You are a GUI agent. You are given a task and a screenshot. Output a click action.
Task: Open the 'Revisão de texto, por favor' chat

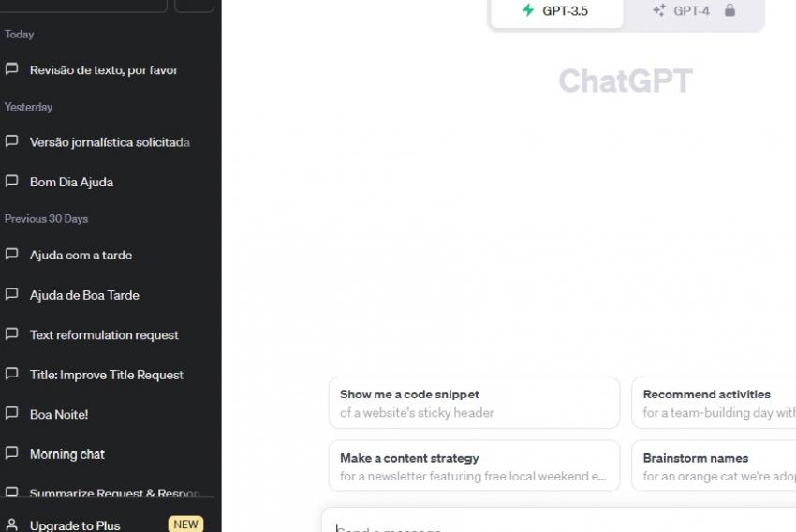click(x=103, y=70)
